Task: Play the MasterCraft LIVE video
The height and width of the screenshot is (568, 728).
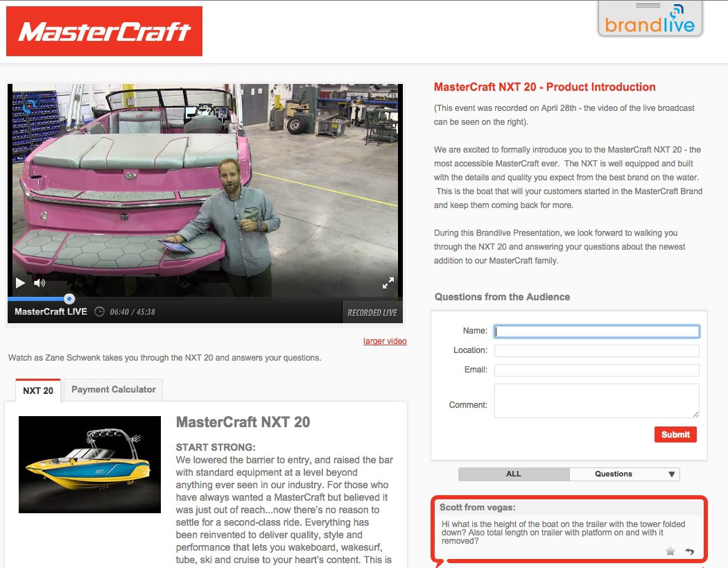Action: click(20, 283)
